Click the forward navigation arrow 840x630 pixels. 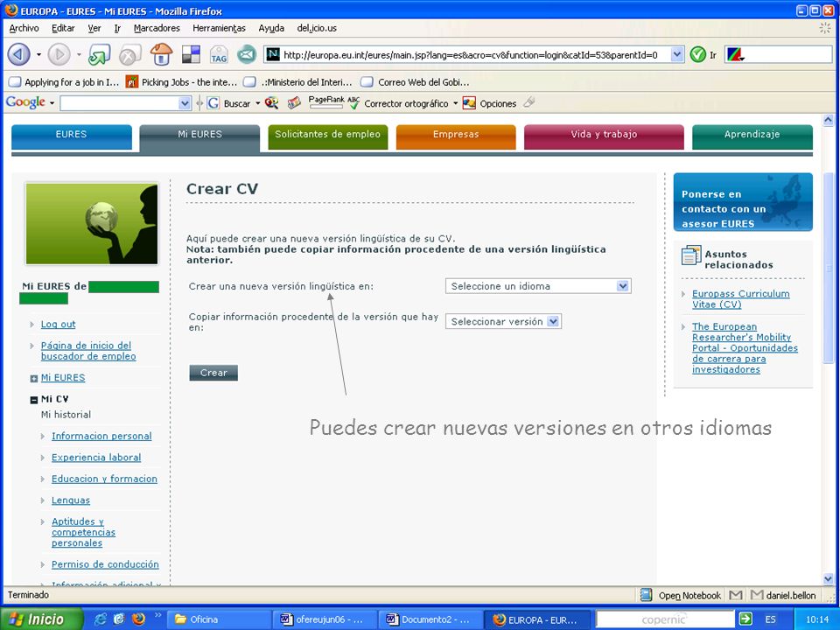(59, 54)
